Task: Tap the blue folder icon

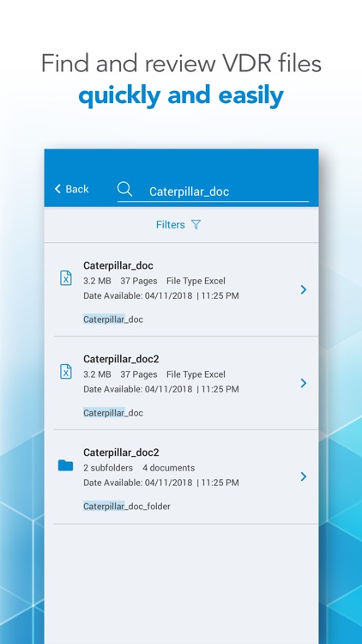Action: [66, 465]
